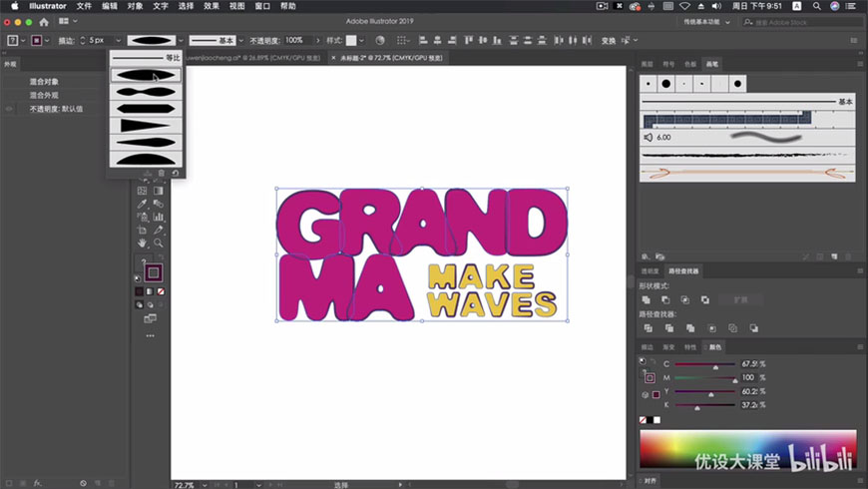Choose the triangular width profile
This screenshot has height=489, width=868.
point(145,126)
